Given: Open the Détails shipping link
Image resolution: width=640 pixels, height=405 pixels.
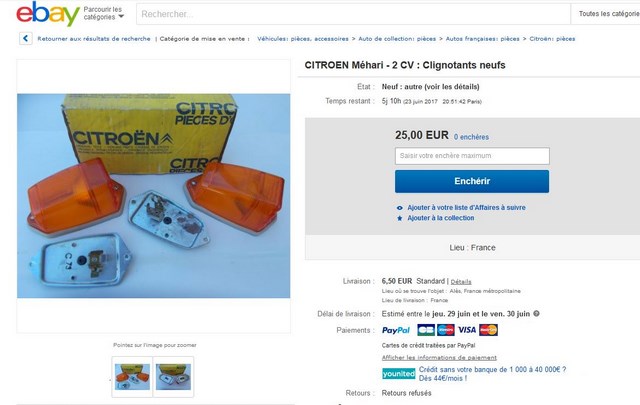Looking at the screenshot, I should [x=461, y=282].
